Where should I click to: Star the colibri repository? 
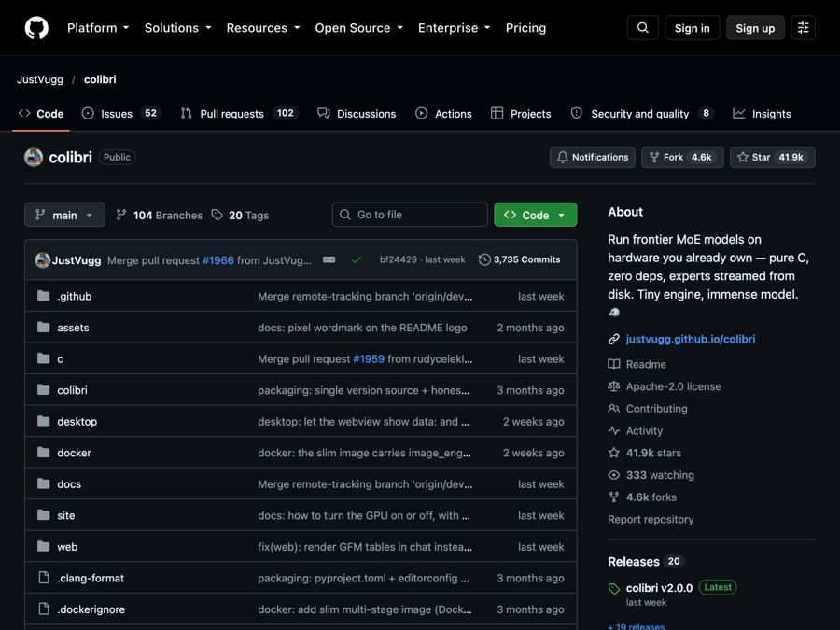click(x=773, y=157)
